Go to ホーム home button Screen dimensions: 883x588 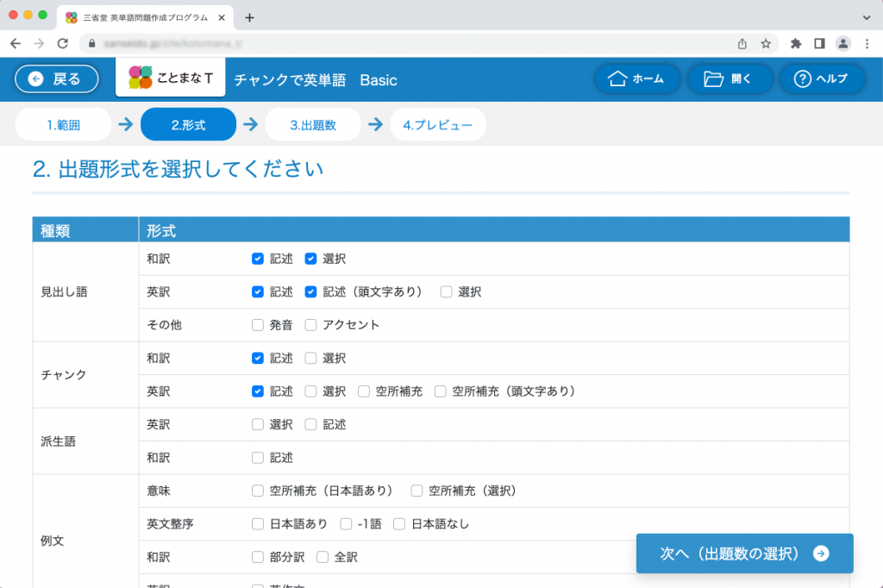[637, 78]
